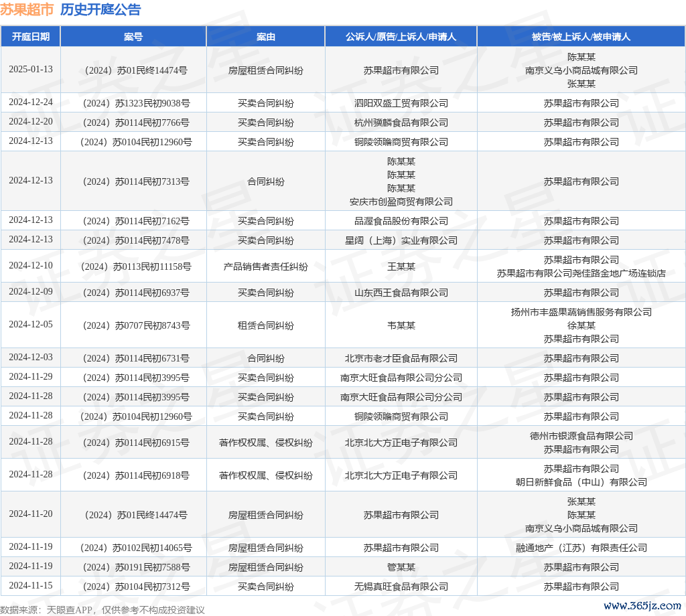Click plaintiff 星阔（上海）实业有限公司
The image size is (686, 616).
click(x=401, y=240)
